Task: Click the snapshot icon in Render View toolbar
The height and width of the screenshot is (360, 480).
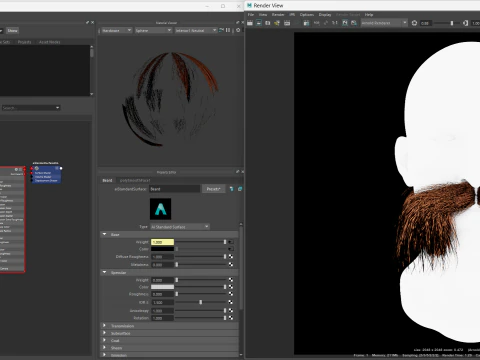Action: click(268, 23)
